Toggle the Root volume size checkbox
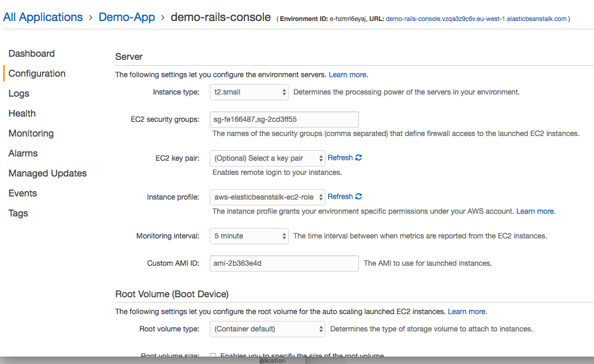 213,356
